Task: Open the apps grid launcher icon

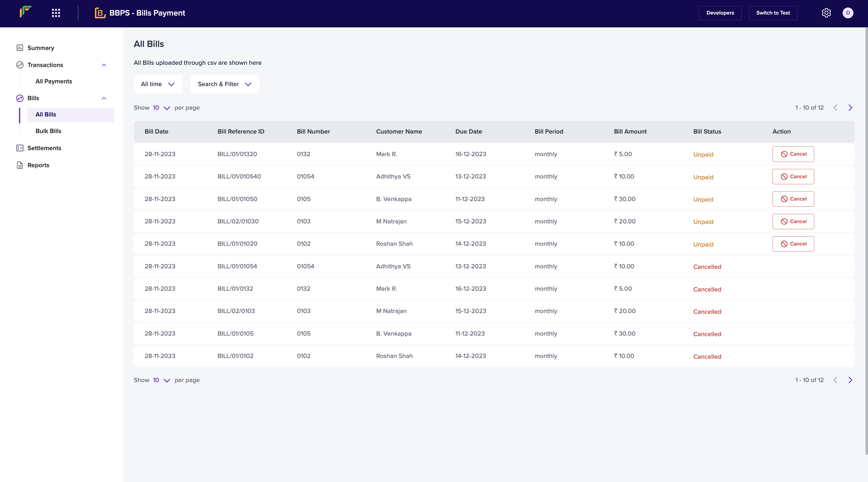Action: 56,13
